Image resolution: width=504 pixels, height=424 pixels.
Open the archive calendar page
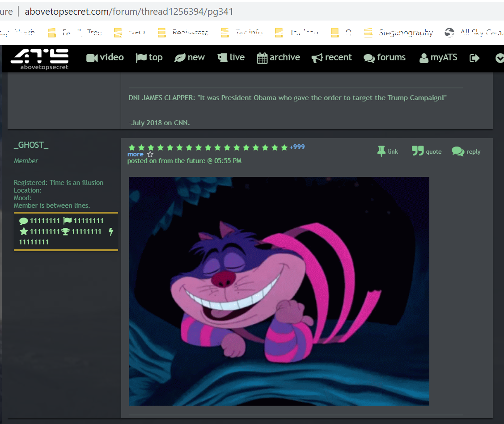278,58
